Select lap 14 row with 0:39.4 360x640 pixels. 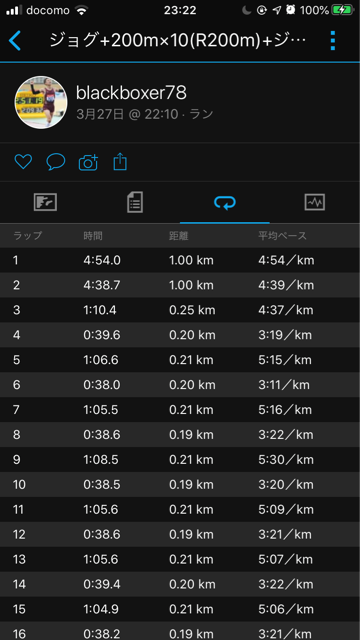(x=180, y=584)
